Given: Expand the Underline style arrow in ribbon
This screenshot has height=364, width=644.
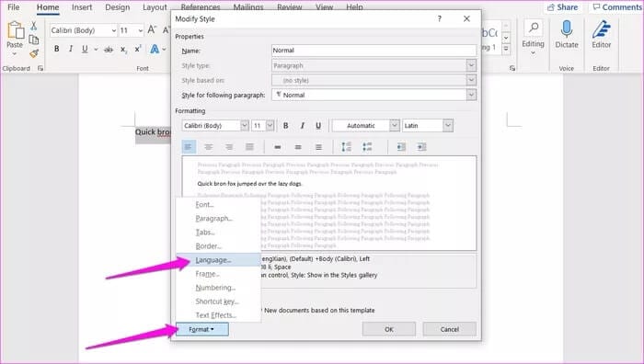Looking at the screenshot, I should [96, 50].
